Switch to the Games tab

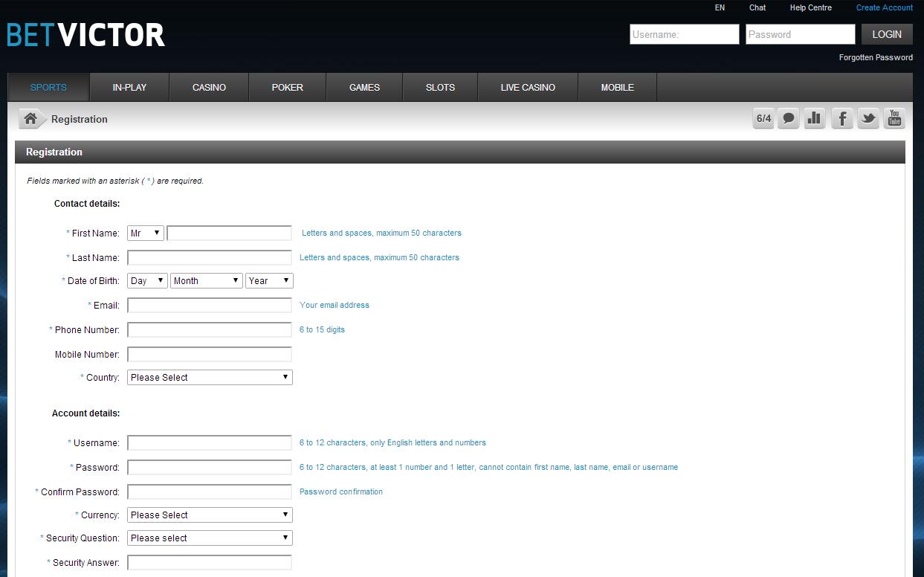click(x=364, y=88)
